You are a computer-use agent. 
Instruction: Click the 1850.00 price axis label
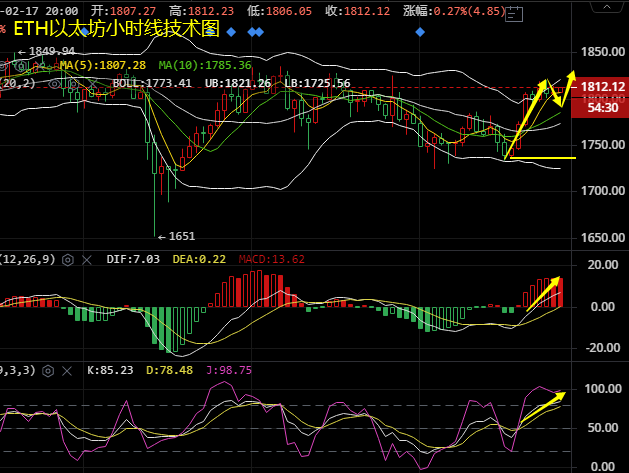[603, 52]
